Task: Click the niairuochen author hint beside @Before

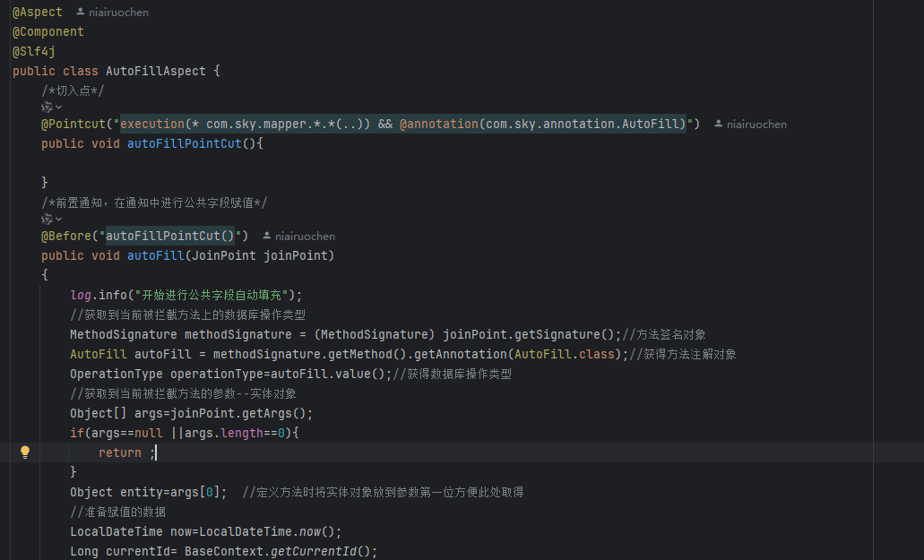Action: (x=298, y=237)
